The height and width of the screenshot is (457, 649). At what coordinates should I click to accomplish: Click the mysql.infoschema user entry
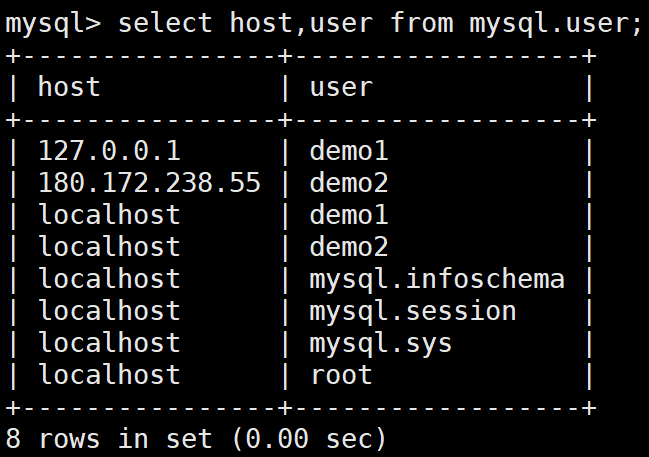coord(436,279)
